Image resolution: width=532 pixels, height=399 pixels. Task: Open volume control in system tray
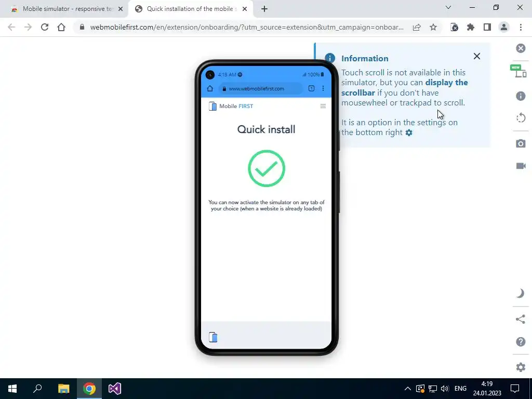445,389
